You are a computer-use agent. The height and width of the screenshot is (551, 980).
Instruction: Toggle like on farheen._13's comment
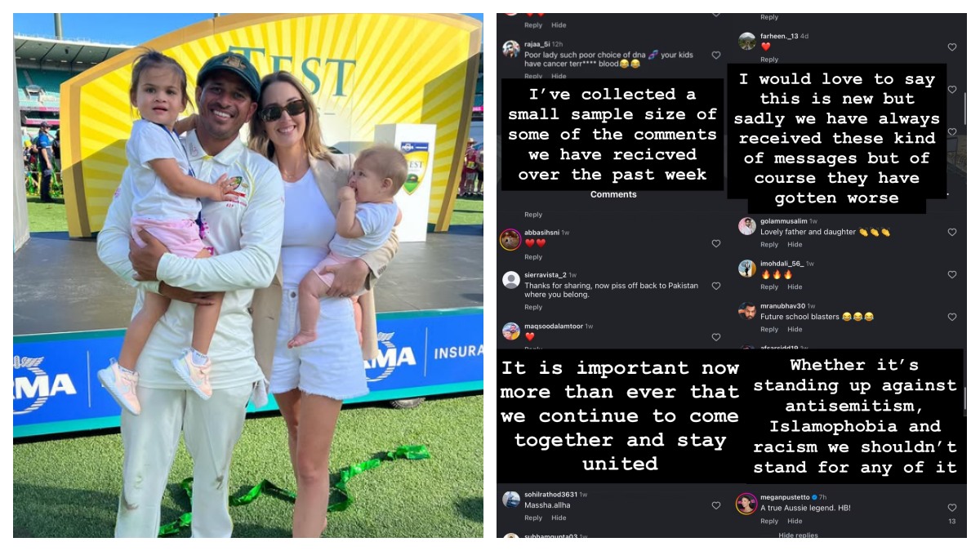coord(952,47)
